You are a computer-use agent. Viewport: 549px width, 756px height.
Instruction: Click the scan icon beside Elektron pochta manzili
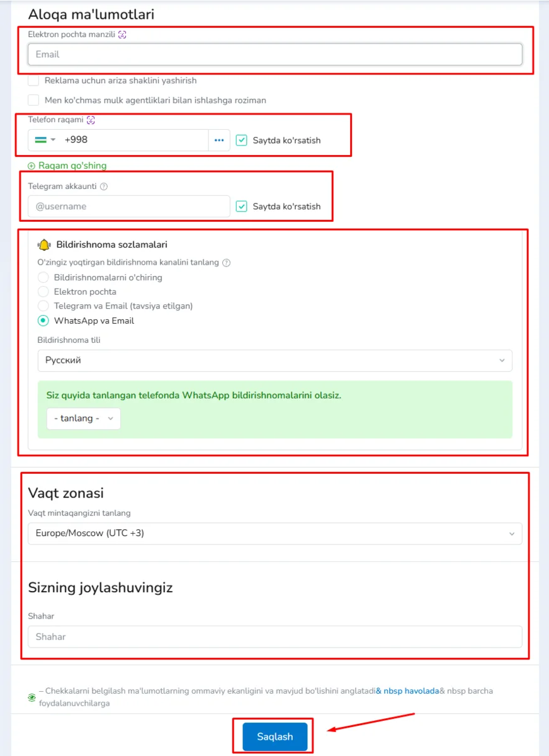click(x=122, y=35)
